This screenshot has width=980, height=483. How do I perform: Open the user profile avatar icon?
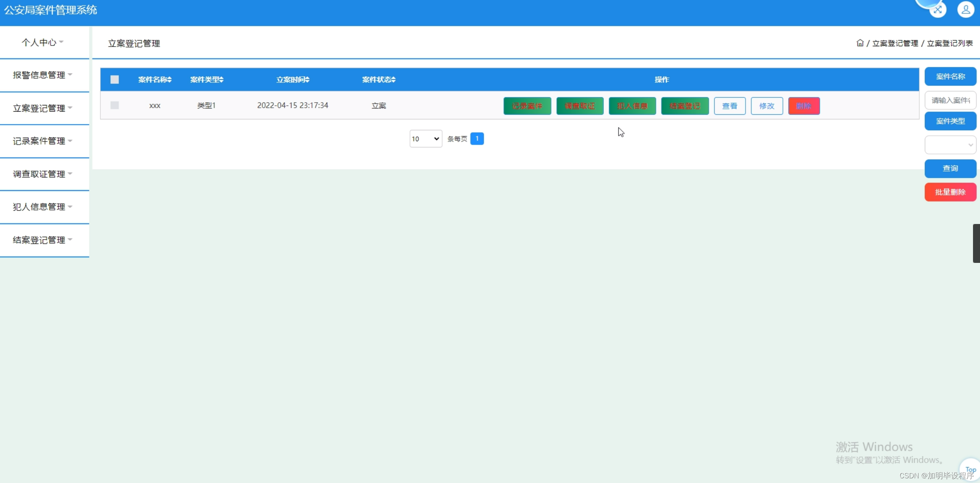pos(965,10)
